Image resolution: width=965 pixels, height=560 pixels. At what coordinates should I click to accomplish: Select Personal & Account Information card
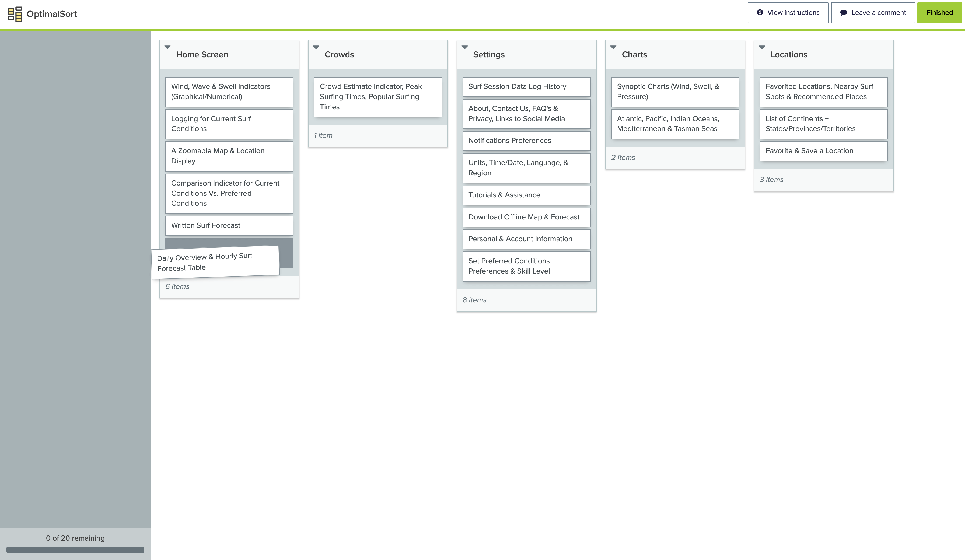(x=526, y=239)
